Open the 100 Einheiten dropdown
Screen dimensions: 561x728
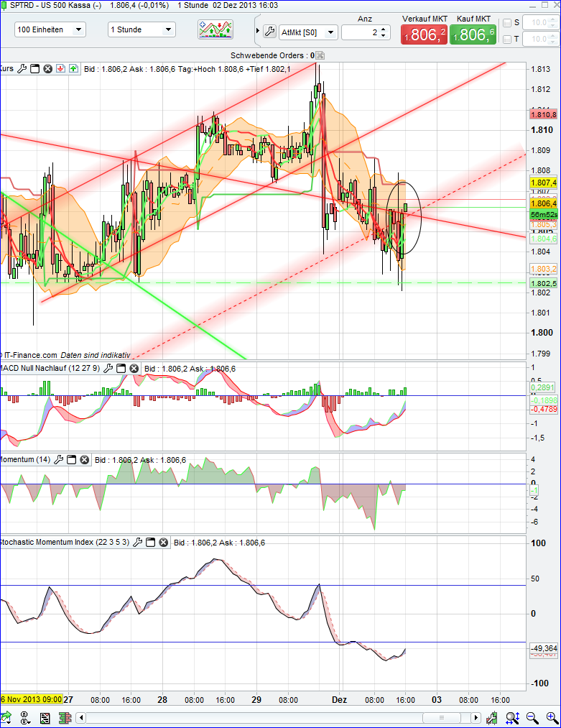50,29
